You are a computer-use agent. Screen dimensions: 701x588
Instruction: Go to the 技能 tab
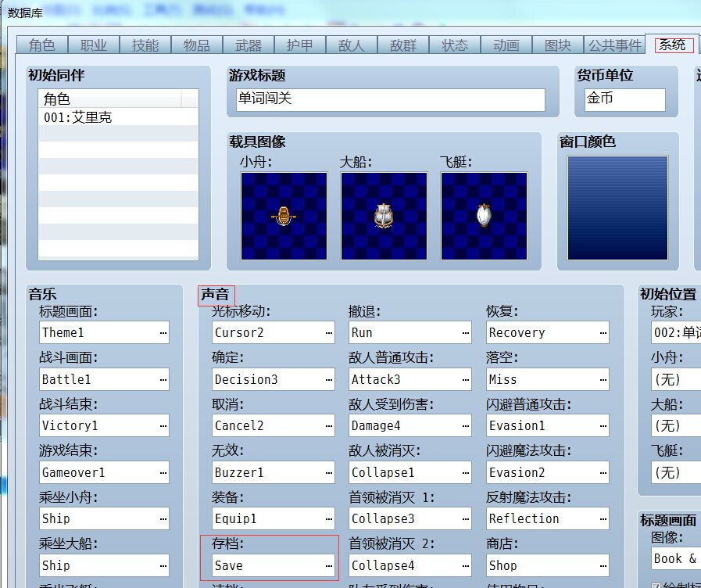(x=145, y=45)
